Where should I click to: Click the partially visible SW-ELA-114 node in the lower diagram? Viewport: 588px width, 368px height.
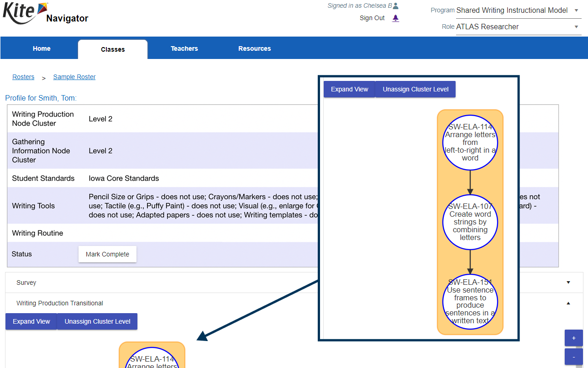pos(152,358)
